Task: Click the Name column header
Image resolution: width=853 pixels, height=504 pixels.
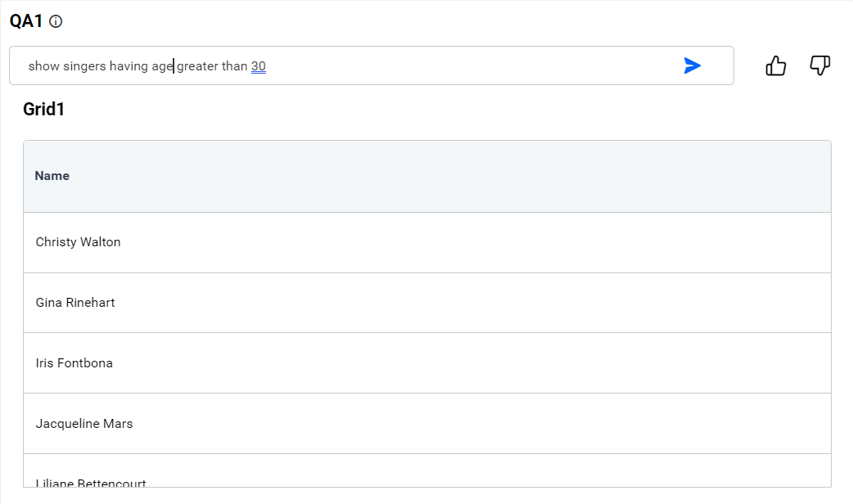Action: 52,175
